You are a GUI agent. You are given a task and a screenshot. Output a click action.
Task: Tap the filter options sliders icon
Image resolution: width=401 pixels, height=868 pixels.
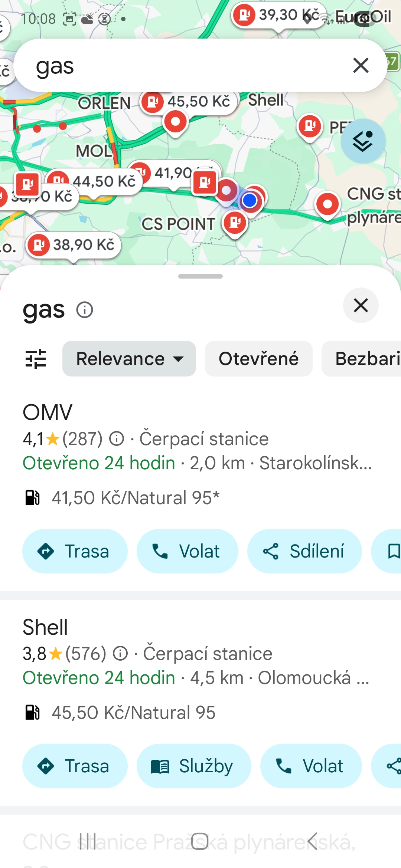(36, 359)
